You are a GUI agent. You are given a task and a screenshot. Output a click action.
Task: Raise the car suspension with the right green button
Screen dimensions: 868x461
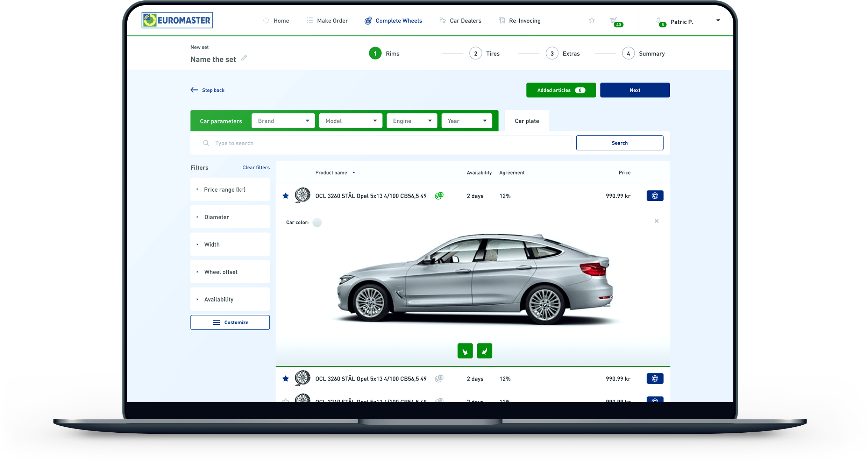(x=484, y=351)
